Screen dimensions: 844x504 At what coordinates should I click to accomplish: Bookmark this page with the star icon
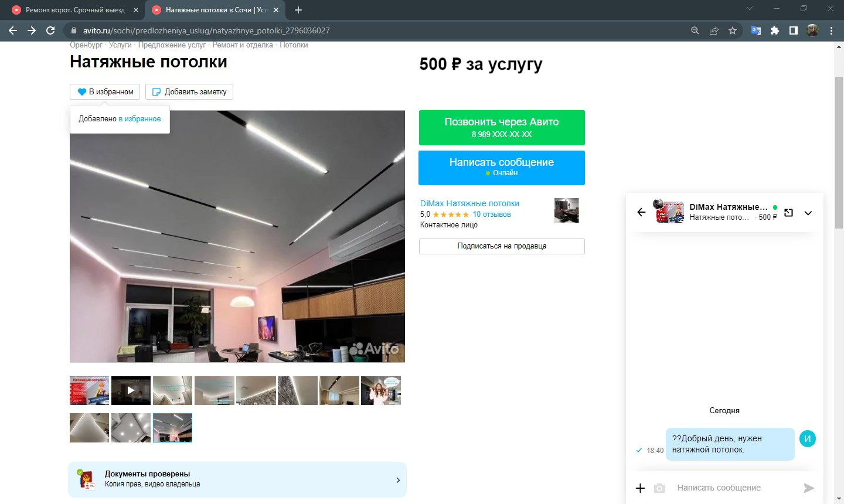point(733,30)
